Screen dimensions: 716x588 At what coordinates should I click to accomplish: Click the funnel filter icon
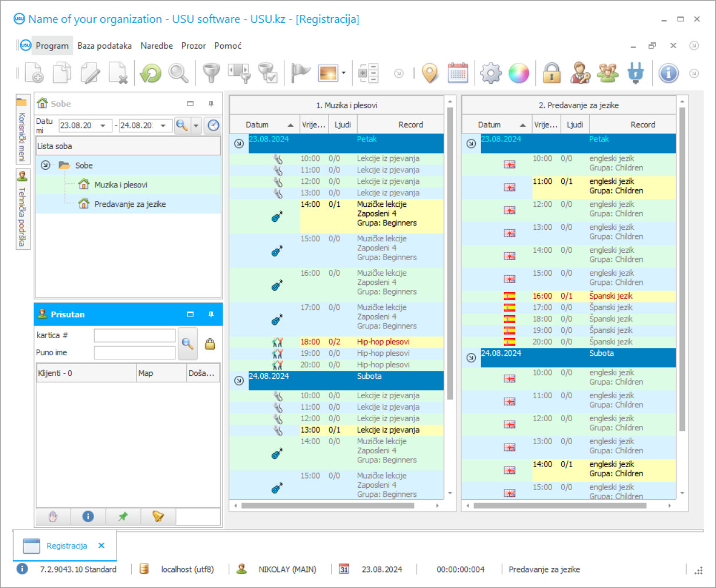(x=212, y=73)
